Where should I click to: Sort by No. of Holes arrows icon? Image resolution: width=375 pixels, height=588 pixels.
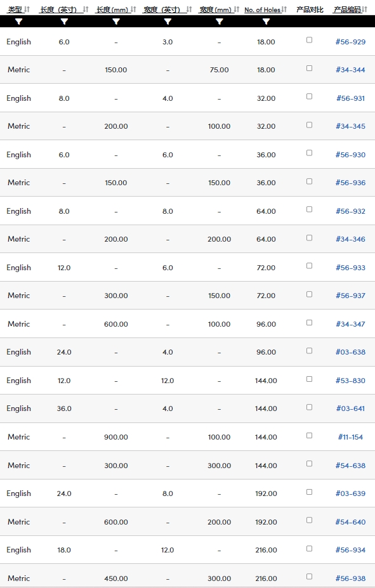284,10
